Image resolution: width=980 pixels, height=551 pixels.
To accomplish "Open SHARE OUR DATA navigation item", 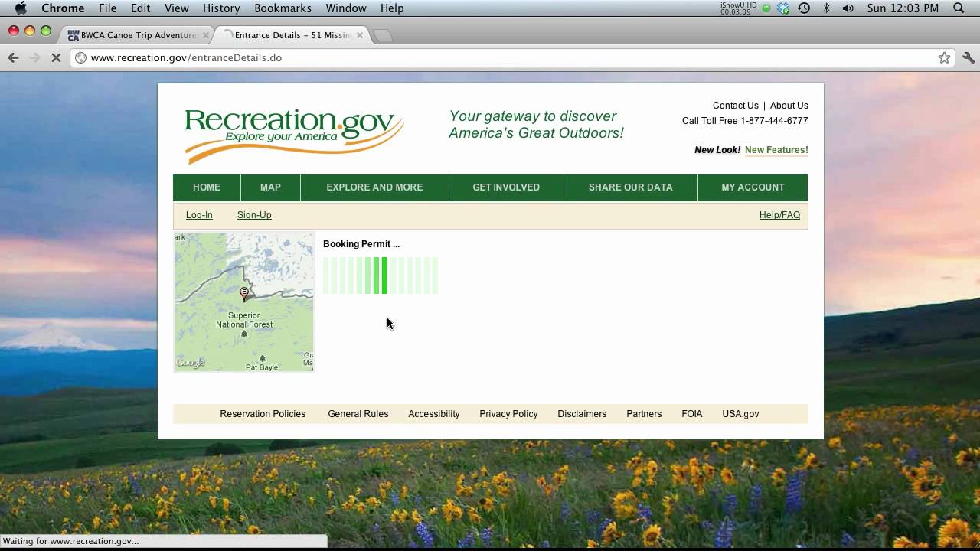I will pyautogui.click(x=631, y=187).
